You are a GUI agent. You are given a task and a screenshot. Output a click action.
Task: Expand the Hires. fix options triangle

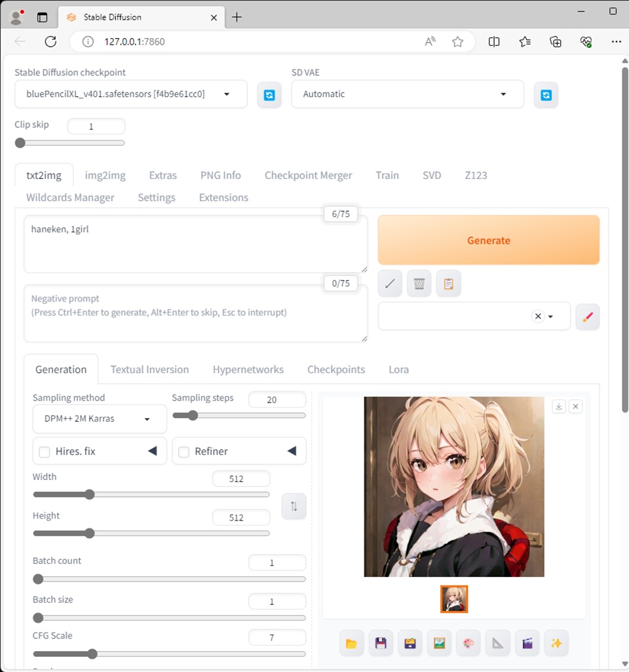coord(152,451)
